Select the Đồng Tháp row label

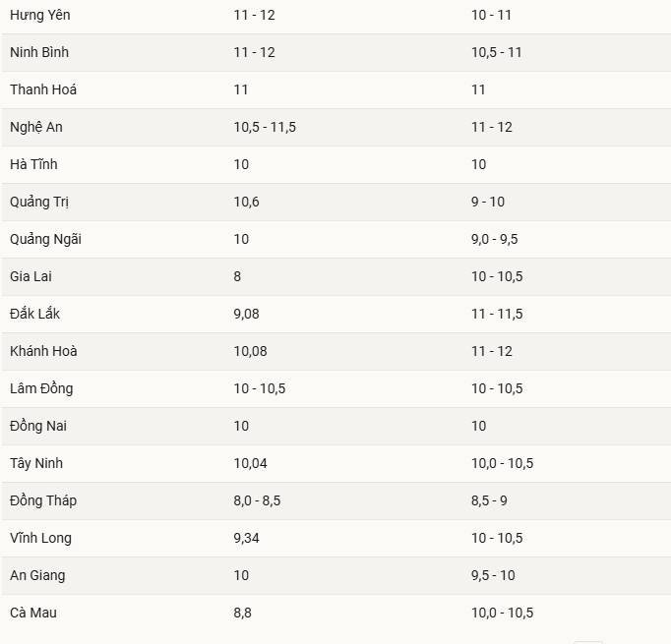coord(43,500)
